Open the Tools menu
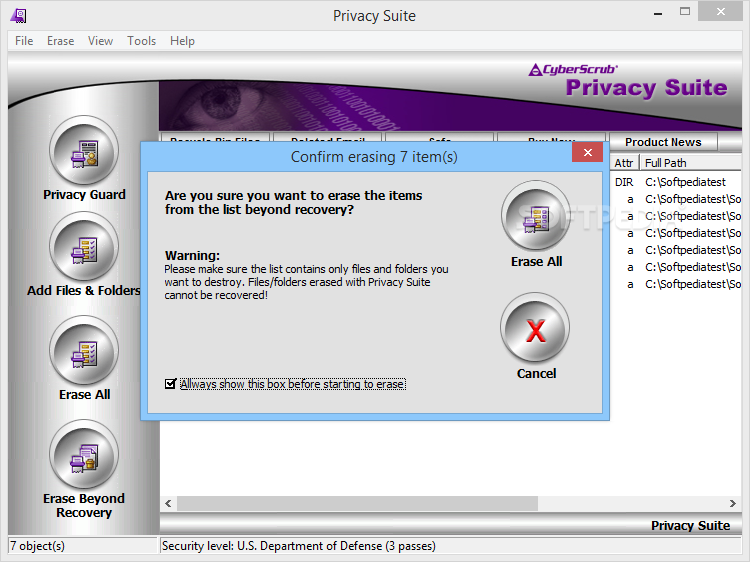Screen dimensions: 750x562 point(141,41)
